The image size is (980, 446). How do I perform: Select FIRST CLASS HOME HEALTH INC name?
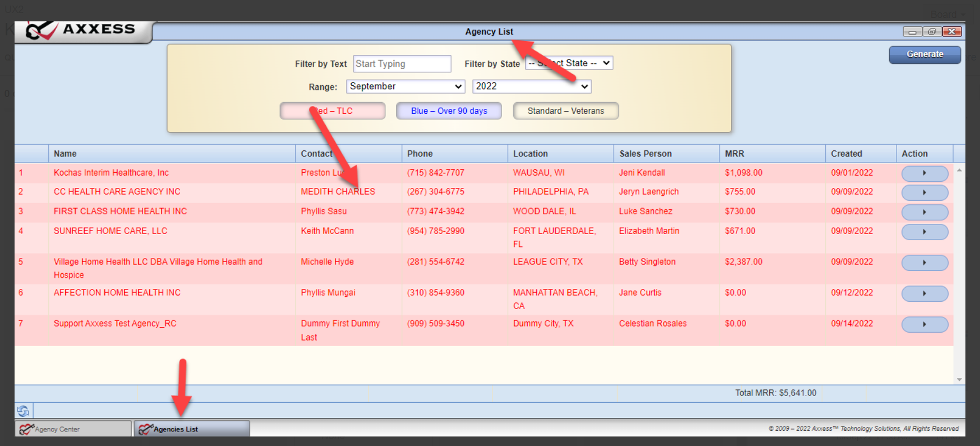click(x=120, y=211)
